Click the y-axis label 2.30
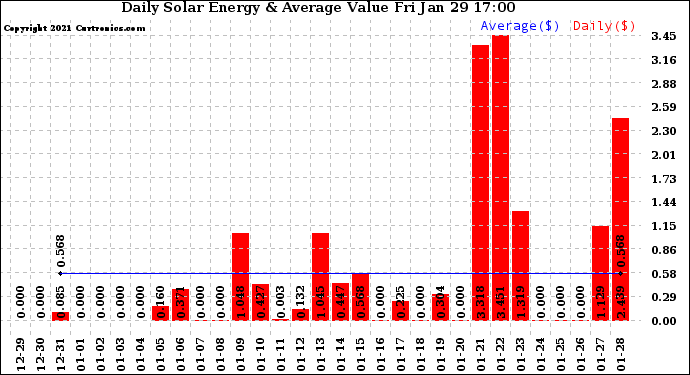This screenshot has height=375, width=690. 664,131
